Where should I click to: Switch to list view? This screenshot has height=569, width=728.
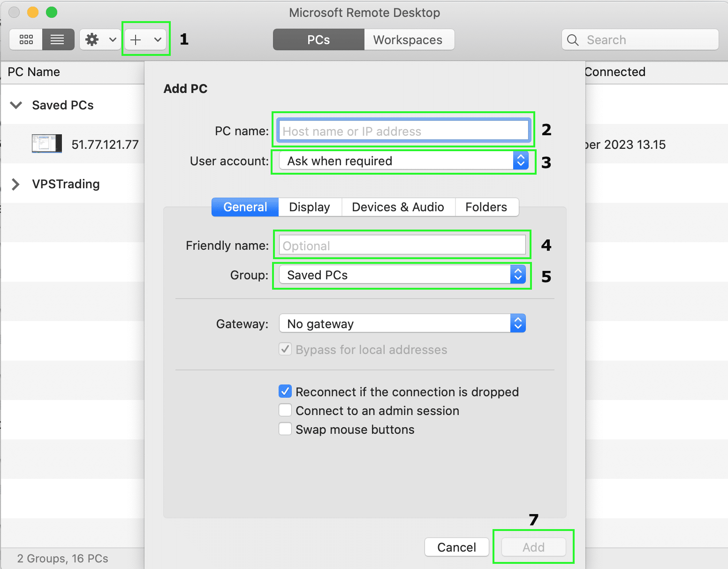(58, 39)
